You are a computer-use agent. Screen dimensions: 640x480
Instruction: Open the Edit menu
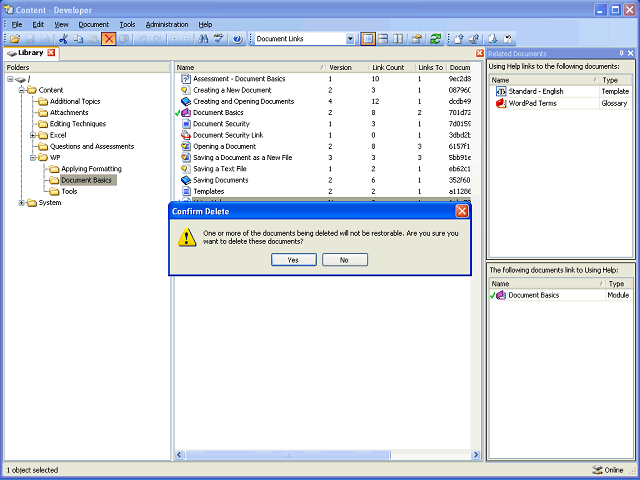click(x=38, y=24)
